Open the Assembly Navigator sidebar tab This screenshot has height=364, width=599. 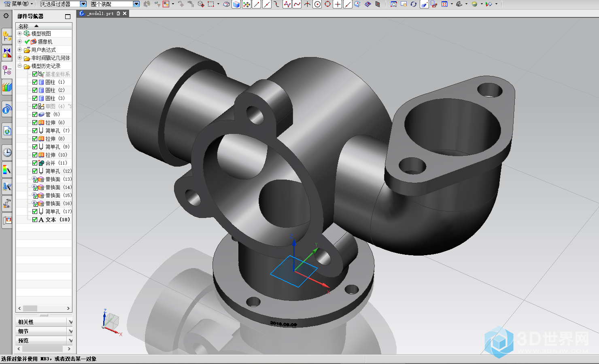[x=7, y=36]
